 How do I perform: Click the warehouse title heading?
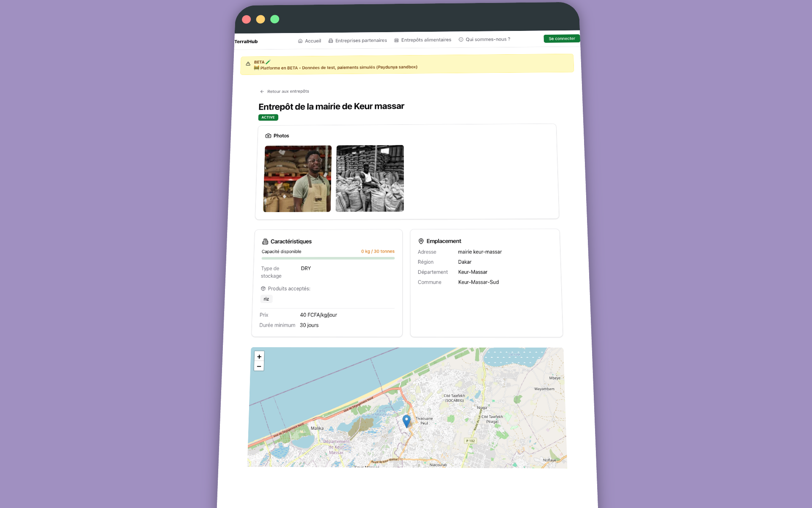pos(331,106)
